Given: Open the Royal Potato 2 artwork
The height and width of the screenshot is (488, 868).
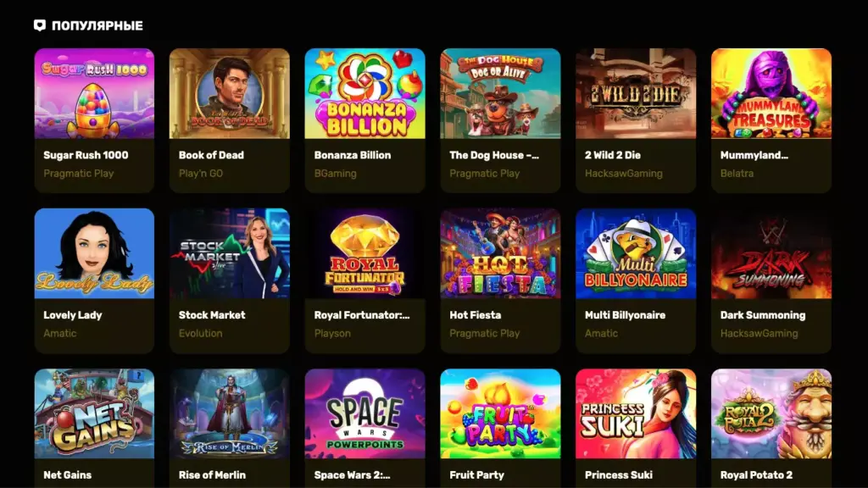Looking at the screenshot, I should click(771, 413).
